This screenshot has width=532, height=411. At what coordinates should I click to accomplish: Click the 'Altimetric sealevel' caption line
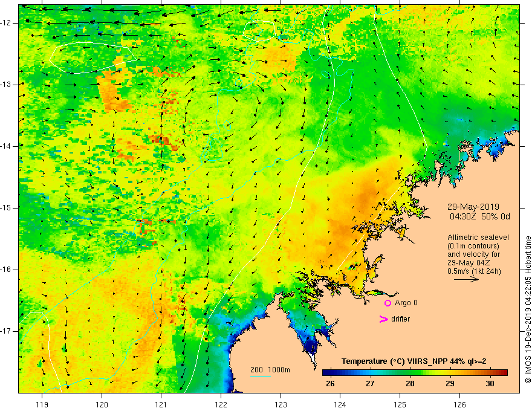pyautogui.click(x=478, y=238)
